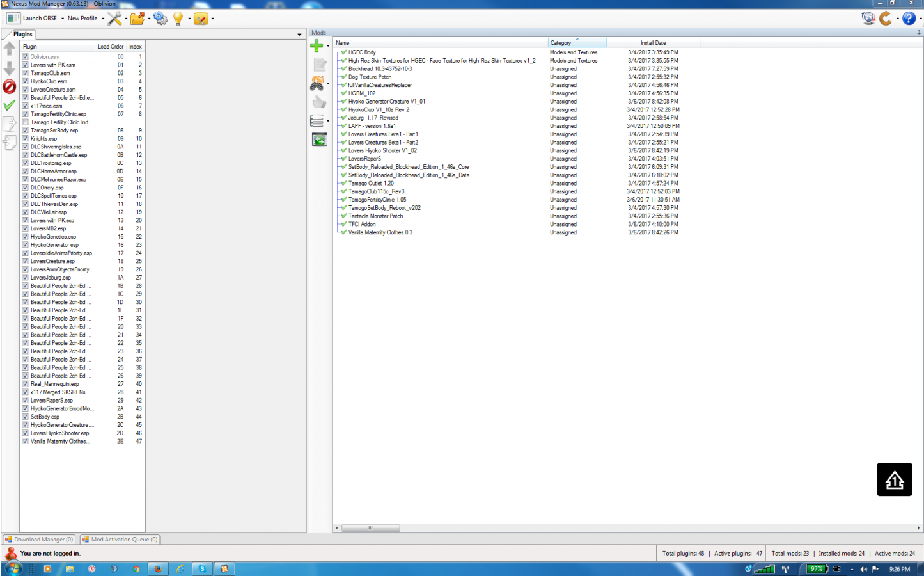Select the Tentacle Monster Patch mod row
Screen dimensions: 924x576
coord(375,216)
